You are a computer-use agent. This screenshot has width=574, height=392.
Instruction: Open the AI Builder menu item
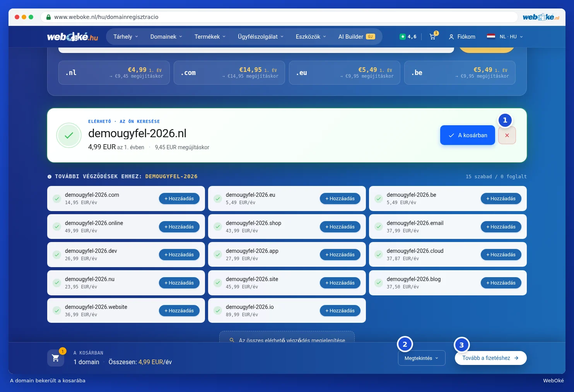[x=357, y=37]
